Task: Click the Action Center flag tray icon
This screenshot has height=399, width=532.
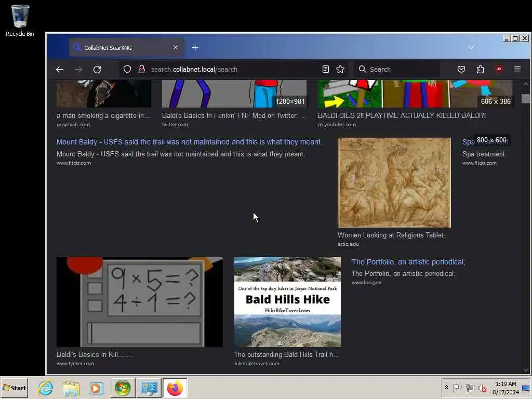Action: [457, 388]
